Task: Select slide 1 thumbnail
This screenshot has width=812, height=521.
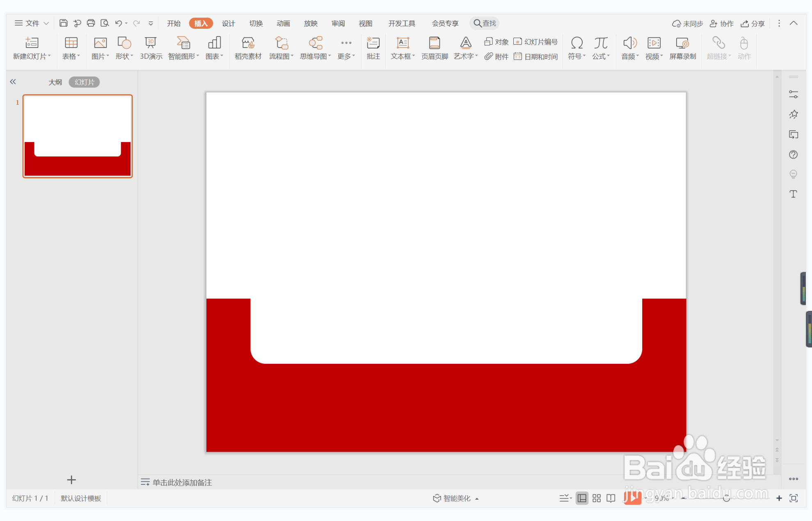Action: (x=78, y=136)
